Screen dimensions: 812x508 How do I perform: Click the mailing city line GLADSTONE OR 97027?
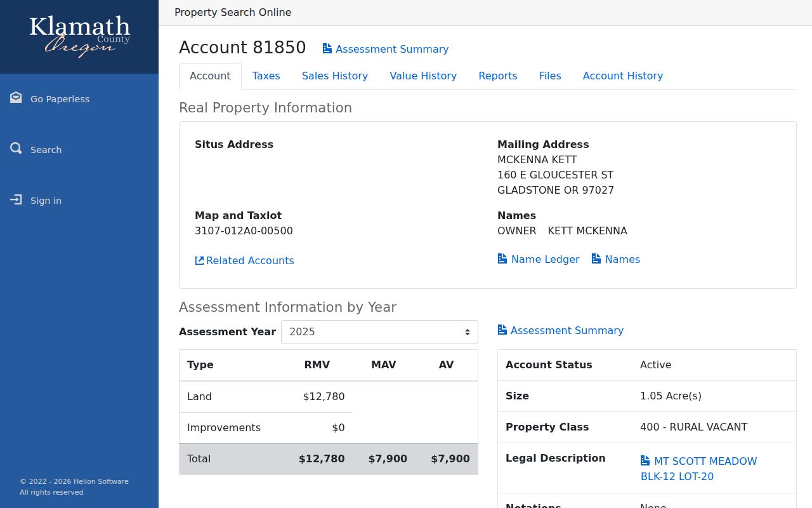(556, 190)
